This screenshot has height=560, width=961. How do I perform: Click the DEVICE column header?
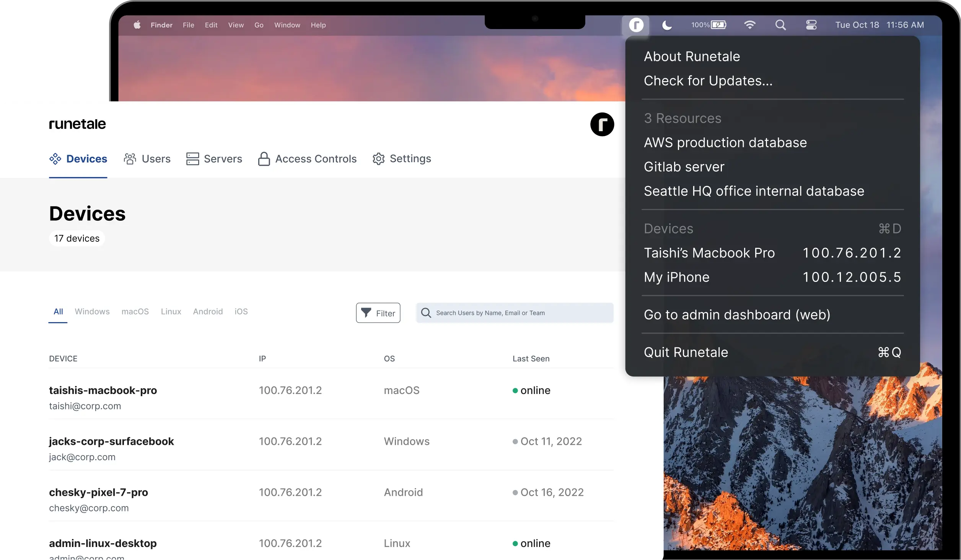[63, 359]
